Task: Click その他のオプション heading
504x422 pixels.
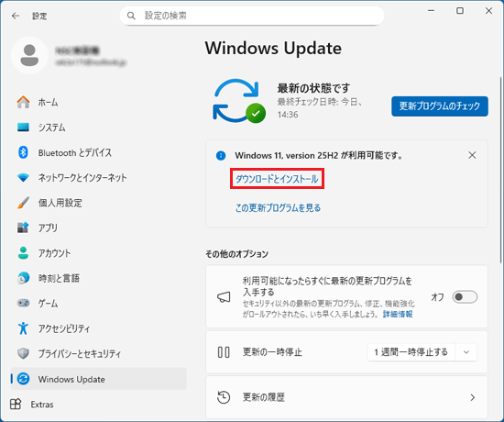Action: tap(237, 254)
